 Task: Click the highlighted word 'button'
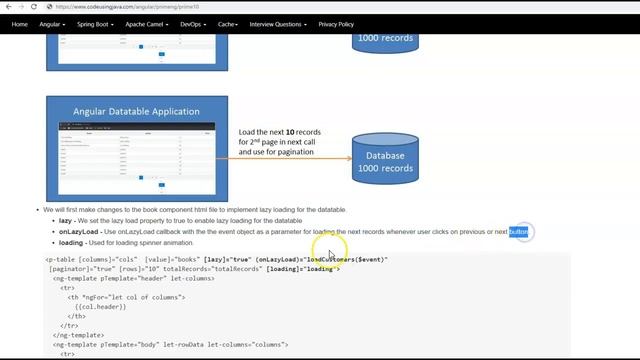point(518,232)
